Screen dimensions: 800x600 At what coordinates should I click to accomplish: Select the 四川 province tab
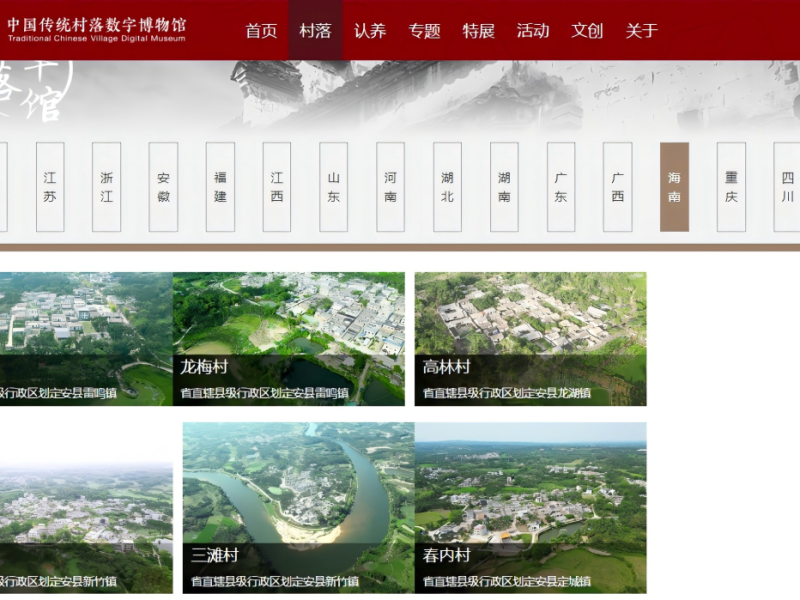(787, 187)
